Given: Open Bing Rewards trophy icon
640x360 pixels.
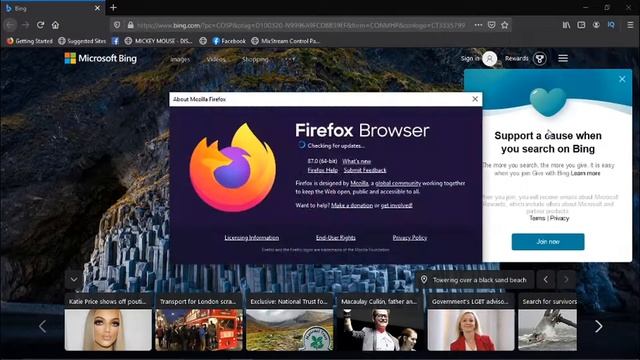Looking at the screenshot, I should coord(540,59).
